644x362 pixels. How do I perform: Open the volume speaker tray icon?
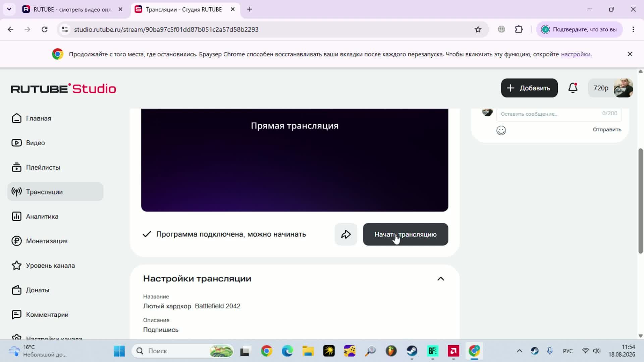(x=596, y=351)
